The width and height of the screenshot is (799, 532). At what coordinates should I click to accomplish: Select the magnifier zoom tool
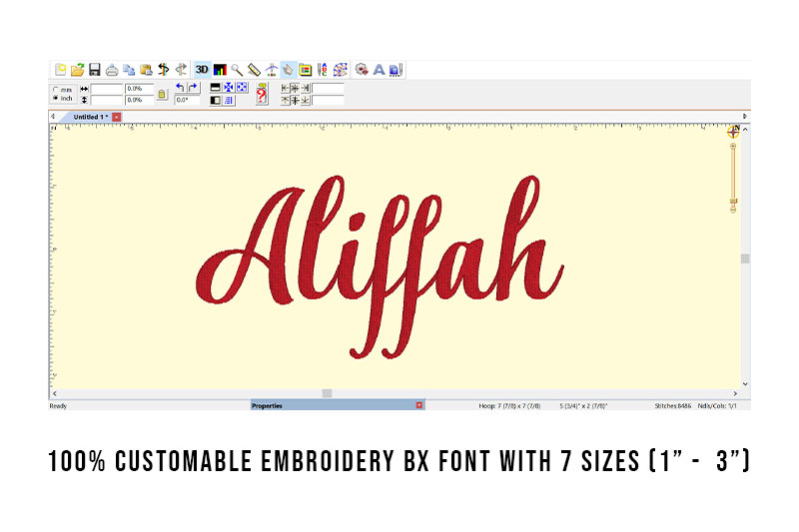(237, 70)
